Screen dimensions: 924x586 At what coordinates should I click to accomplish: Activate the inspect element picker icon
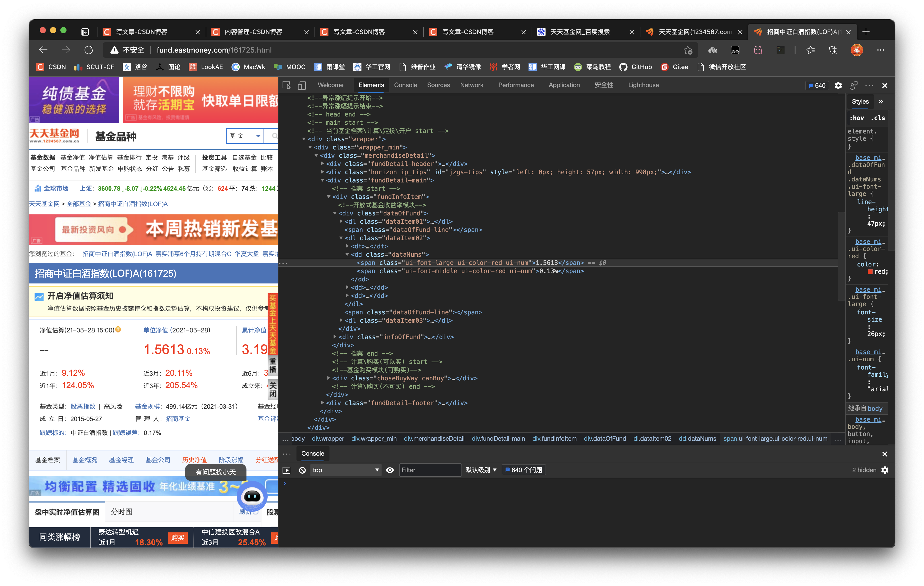coord(286,85)
